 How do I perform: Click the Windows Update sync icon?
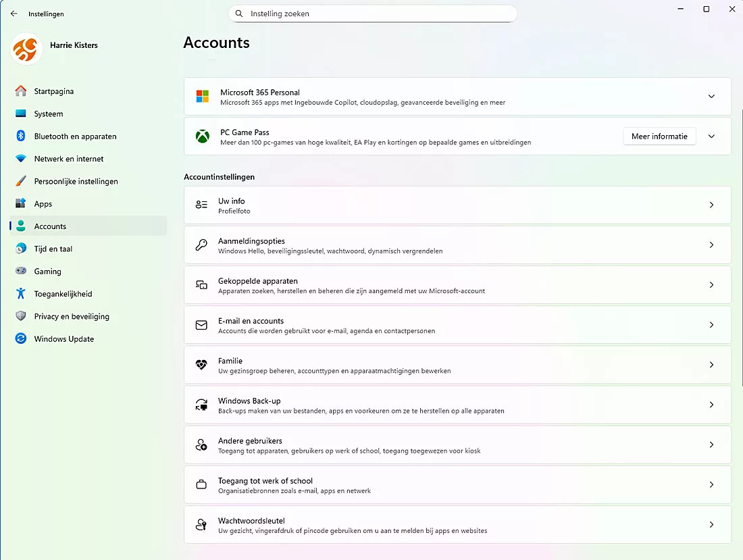pos(21,339)
